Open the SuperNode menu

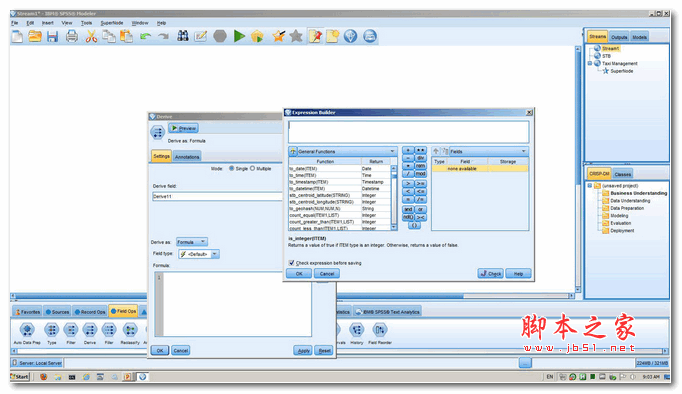pyautogui.click(x=112, y=23)
